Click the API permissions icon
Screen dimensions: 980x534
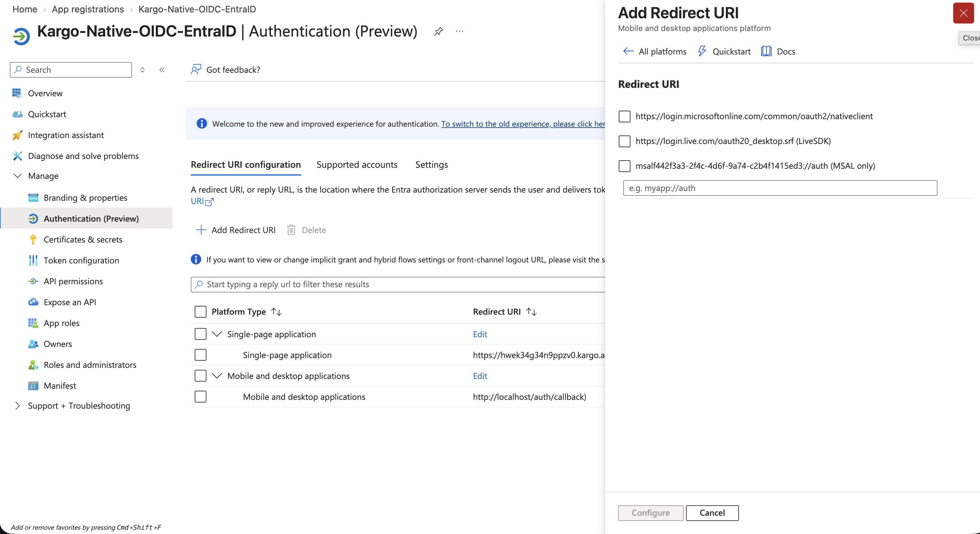click(x=33, y=281)
